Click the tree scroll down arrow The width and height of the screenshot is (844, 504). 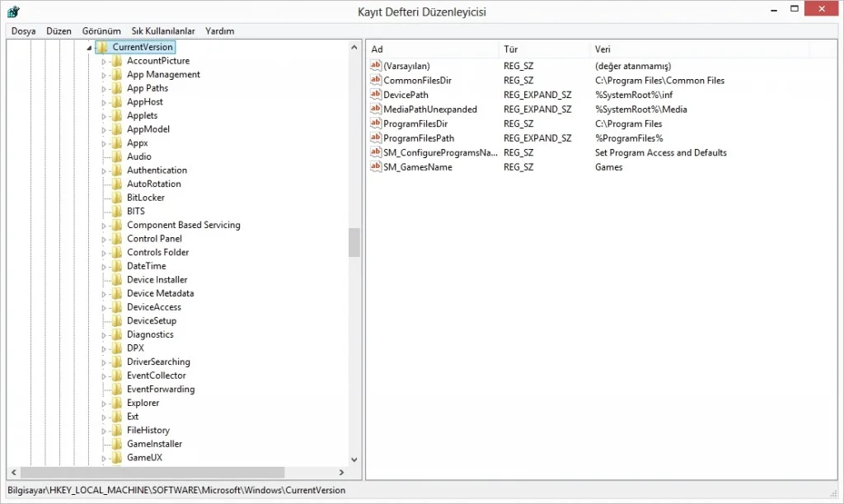pyautogui.click(x=354, y=460)
